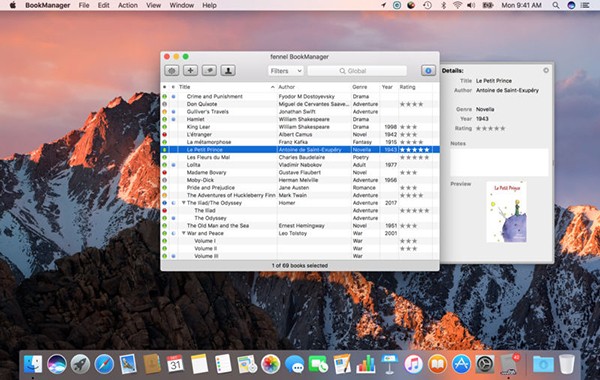Set rating stars in the Details panel
This screenshot has height=380, width=600.
(490, 128)
